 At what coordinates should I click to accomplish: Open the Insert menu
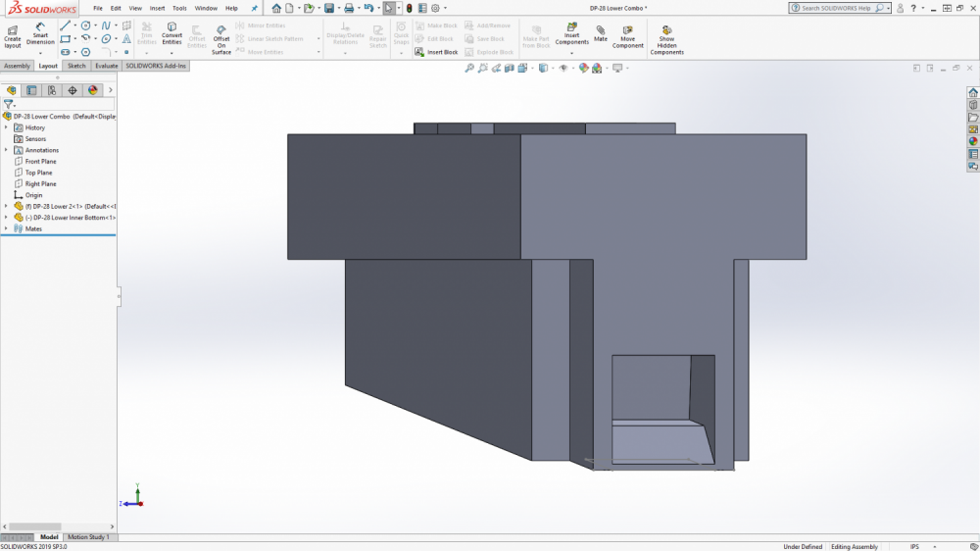[157, 8]
